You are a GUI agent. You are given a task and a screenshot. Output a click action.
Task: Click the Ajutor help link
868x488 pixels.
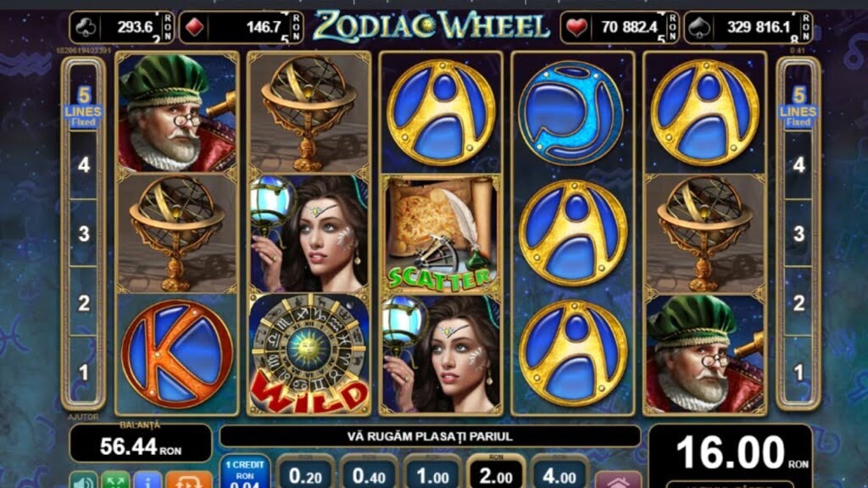(83, 417)
